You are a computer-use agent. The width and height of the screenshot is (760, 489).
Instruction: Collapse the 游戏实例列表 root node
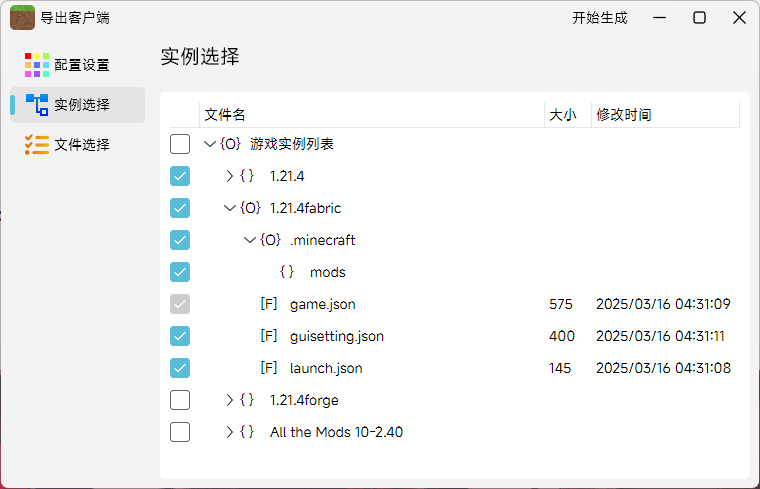[x=209, y=144]
